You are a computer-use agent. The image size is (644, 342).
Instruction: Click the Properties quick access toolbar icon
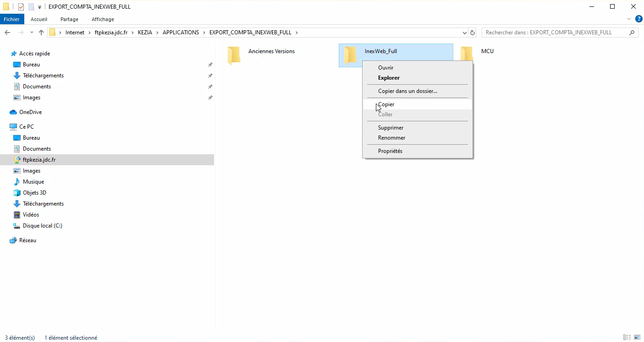21,7
